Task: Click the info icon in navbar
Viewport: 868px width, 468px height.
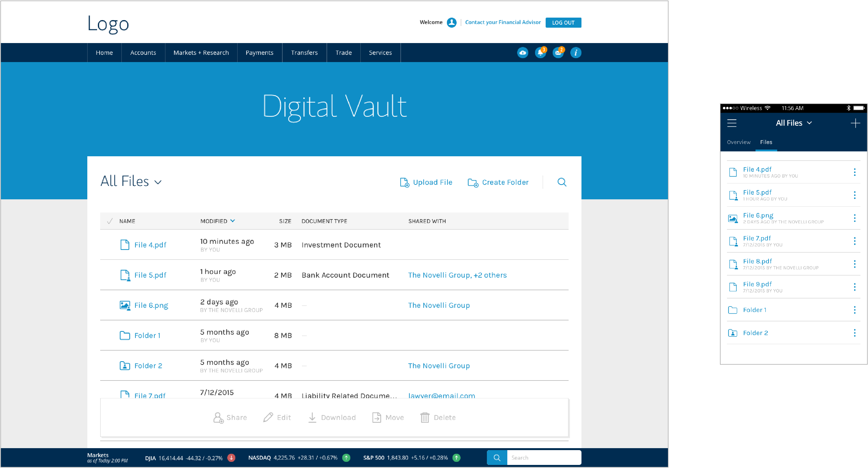Action: [x=576, y=53]
